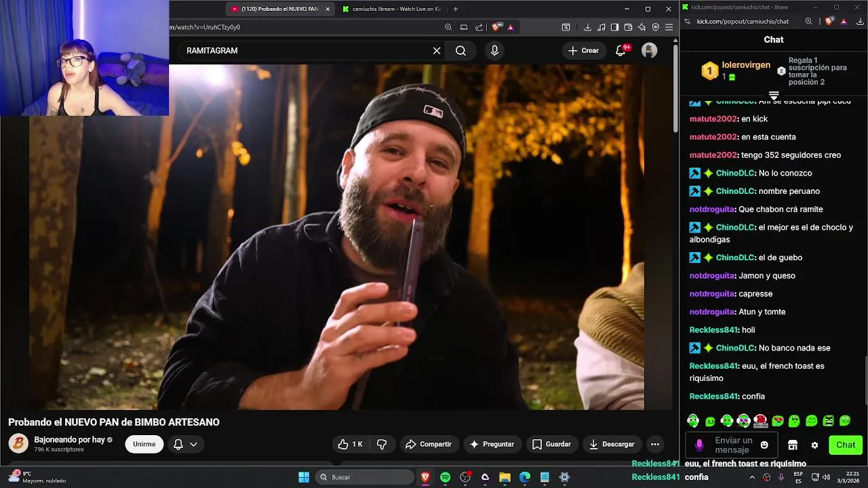Open the Brave hamburger main menu
868x488 pixels.
click(x=669, y=27)
